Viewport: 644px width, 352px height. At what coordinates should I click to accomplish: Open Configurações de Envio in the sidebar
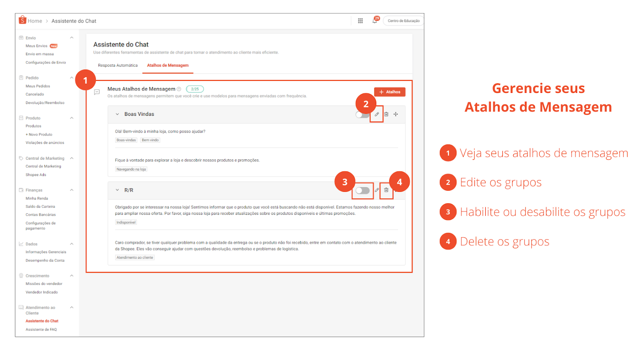tap(45, 62)
